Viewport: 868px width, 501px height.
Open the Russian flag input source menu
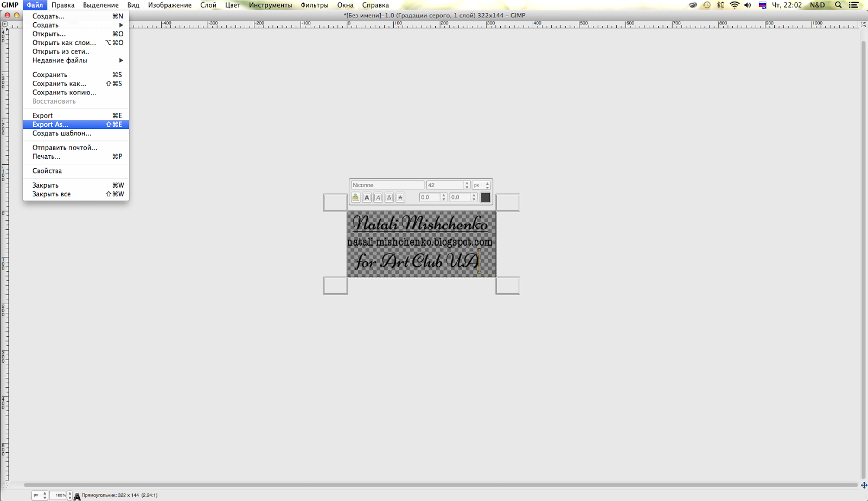pos(762,5)
